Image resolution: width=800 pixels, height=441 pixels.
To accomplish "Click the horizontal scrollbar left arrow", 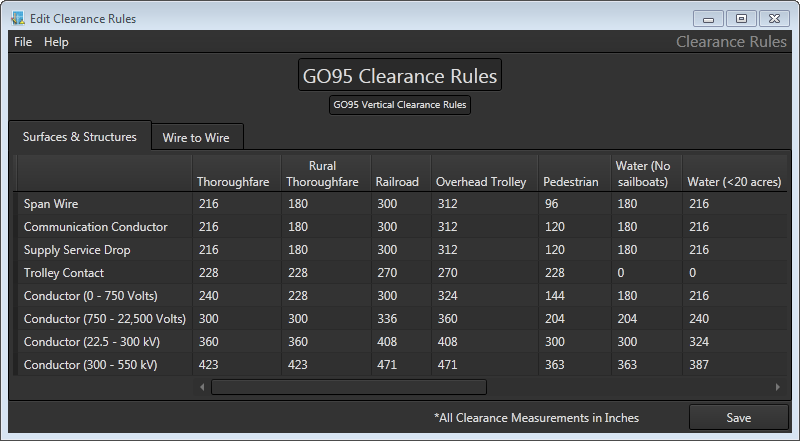I will coord(203,387).
